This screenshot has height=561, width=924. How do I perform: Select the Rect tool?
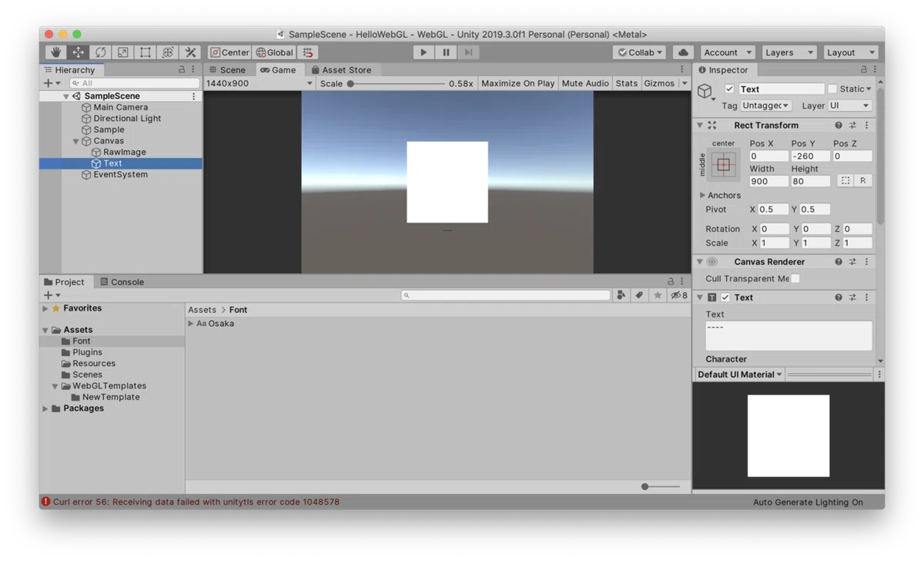point(145,52)
